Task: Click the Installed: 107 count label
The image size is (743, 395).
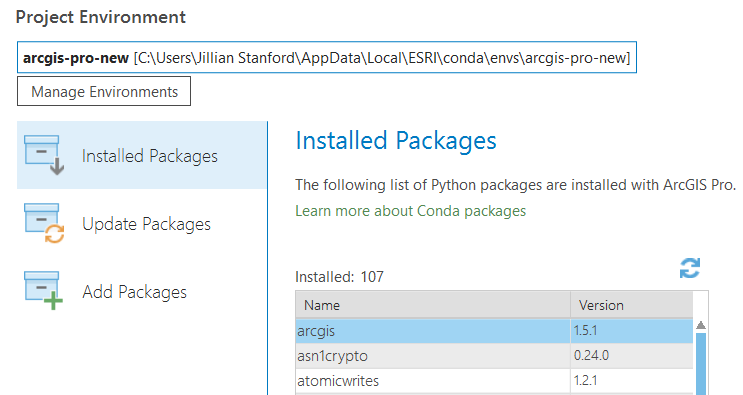Action: click(339, 277)
